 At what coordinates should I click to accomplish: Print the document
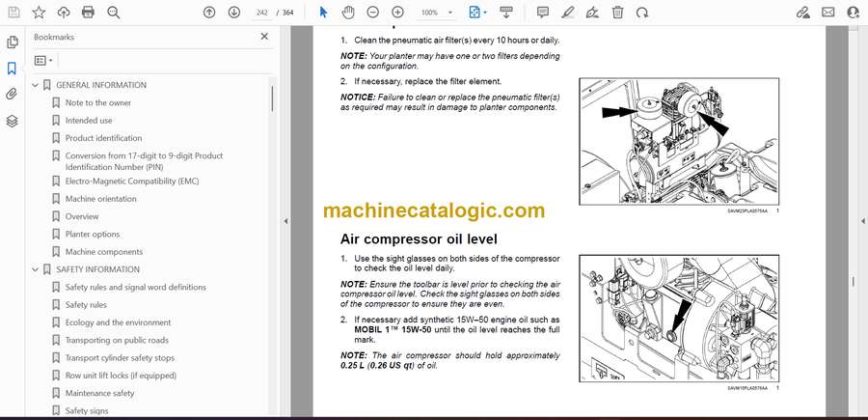(88, 13)
